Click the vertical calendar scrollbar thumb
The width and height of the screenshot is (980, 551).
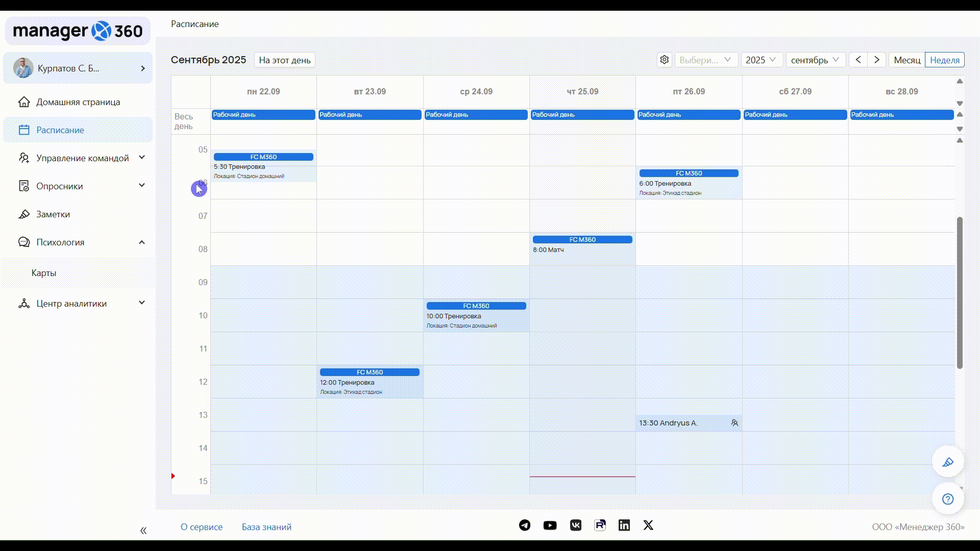pyautogui.click(x=960, y=292)
